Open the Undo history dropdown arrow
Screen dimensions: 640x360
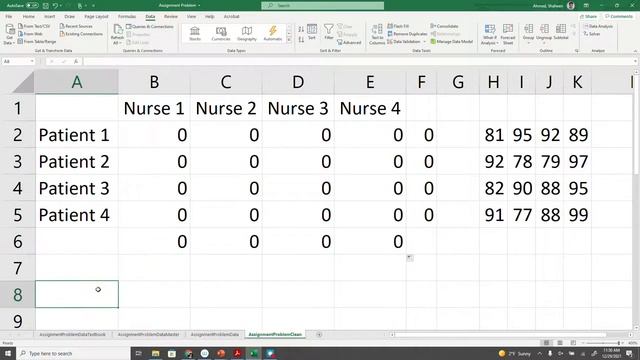[60, 6]
